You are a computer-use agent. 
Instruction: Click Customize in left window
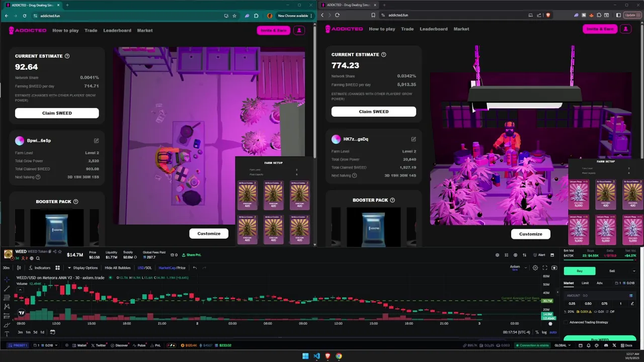(209, 233)
